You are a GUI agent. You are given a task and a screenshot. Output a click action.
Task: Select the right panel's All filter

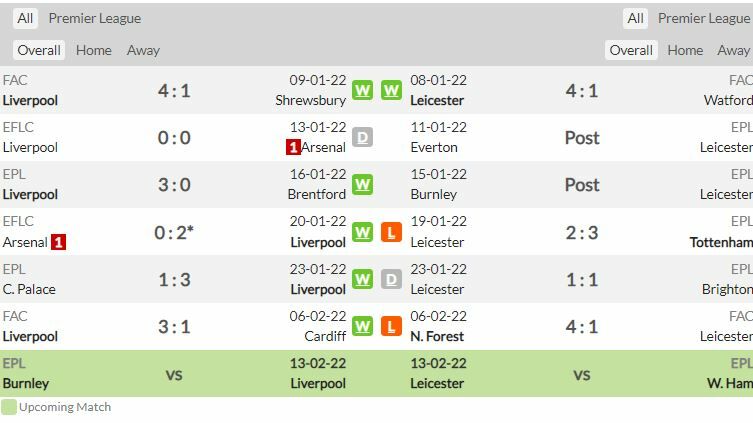pos(635,18)
